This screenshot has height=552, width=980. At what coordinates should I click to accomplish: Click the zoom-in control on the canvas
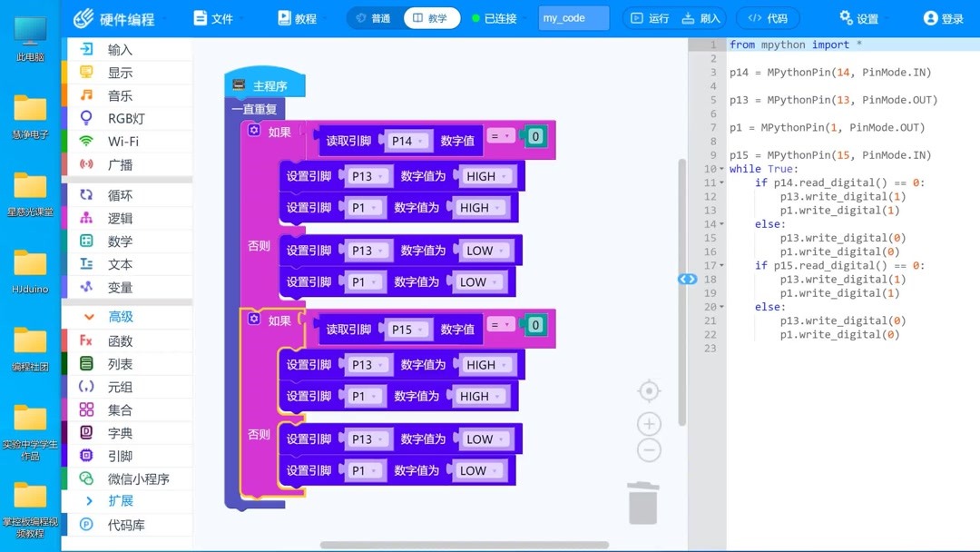pos(648,423)
